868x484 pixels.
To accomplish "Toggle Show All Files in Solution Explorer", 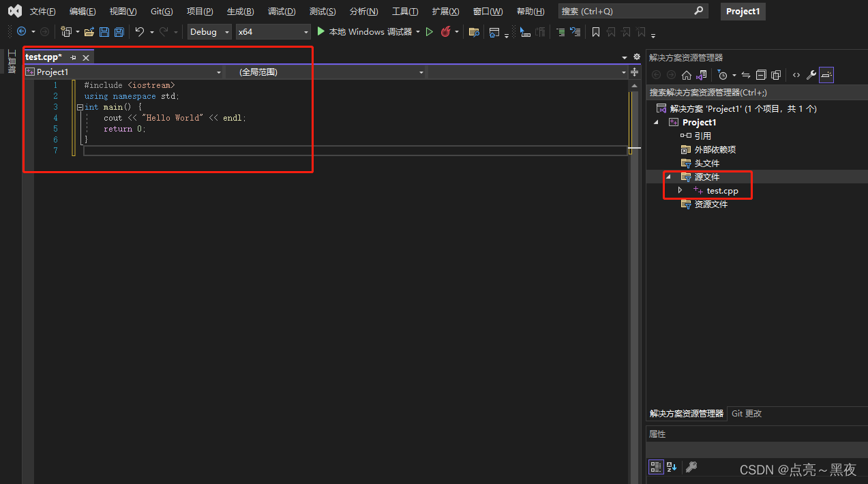I will click(776, 75).
